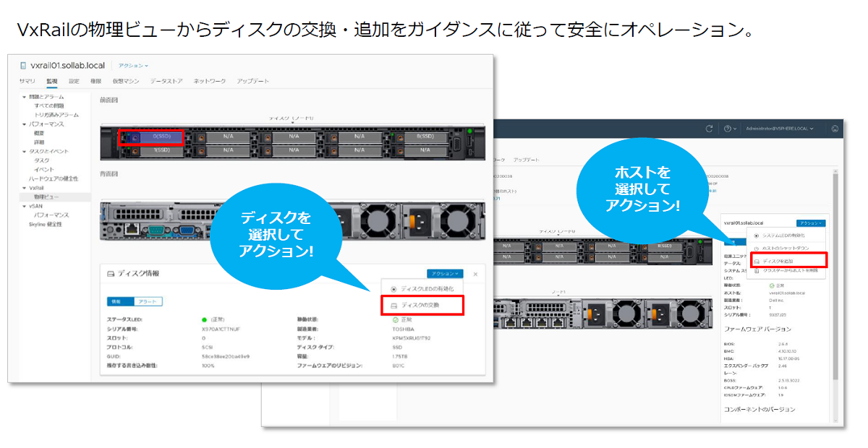Select トリガ済みアラーム in the sidebar

click(x=56, y=115)
